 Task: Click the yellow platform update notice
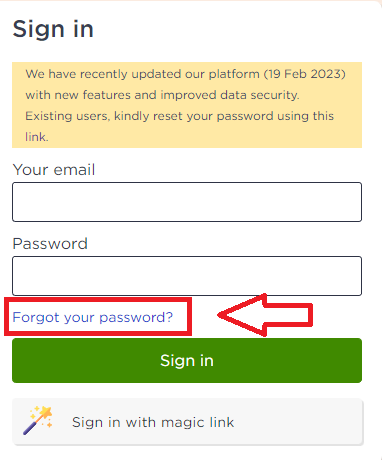tap(187, 105)
